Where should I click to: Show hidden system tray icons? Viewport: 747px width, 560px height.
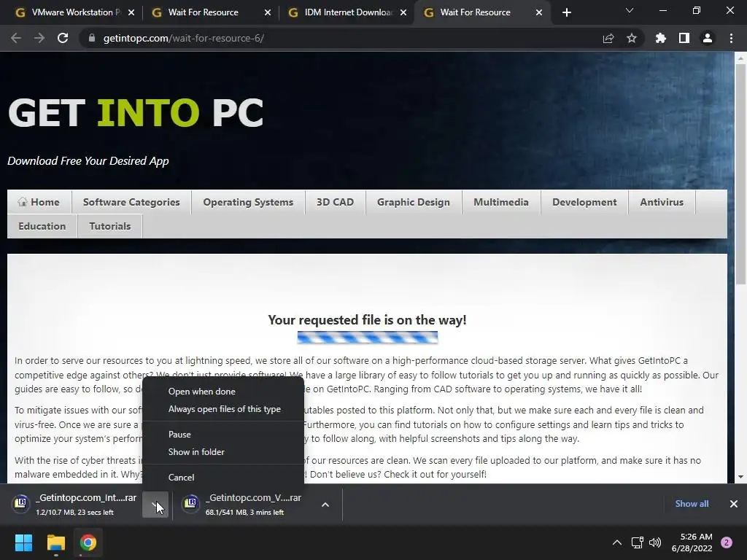coord(617,542)
